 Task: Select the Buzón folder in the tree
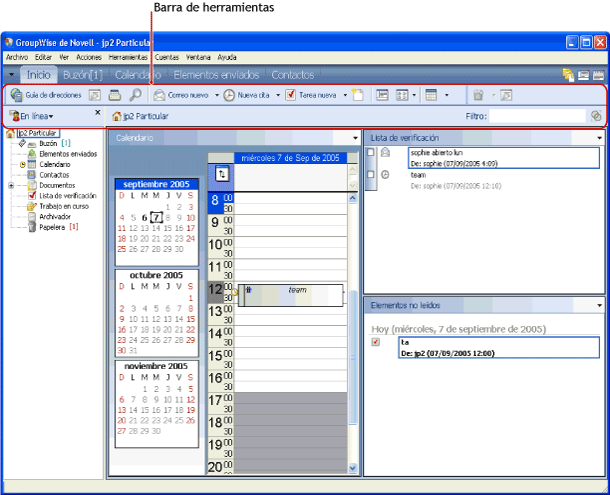(x=48, y=144)
